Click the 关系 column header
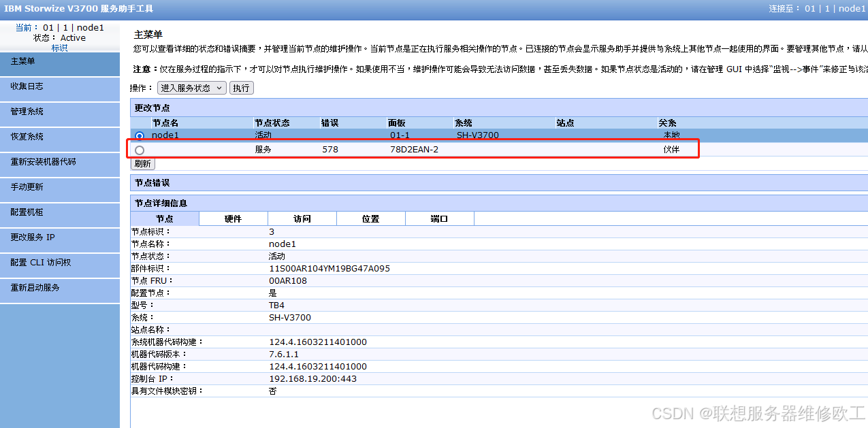Viewport: 868px width, 428px height. click(667, 123)
